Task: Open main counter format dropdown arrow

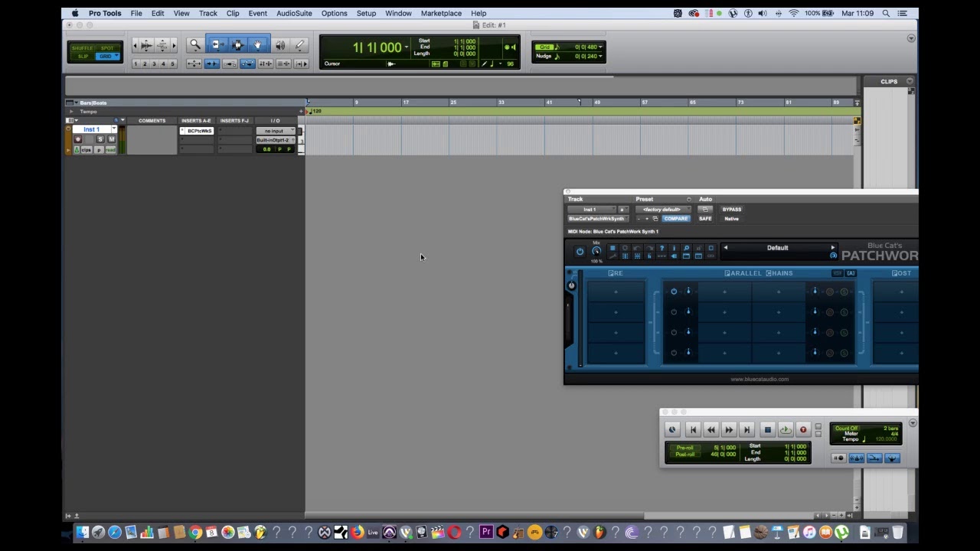Action: pos(407,47)
